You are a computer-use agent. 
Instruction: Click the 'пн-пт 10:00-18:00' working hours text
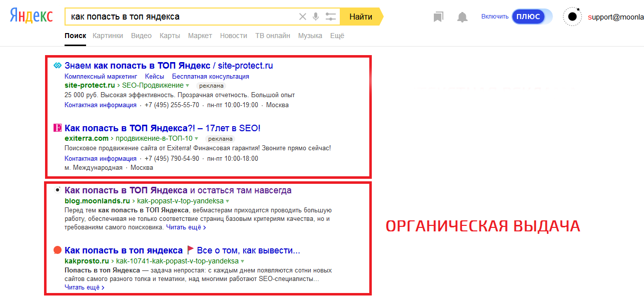tap(233, 159)
